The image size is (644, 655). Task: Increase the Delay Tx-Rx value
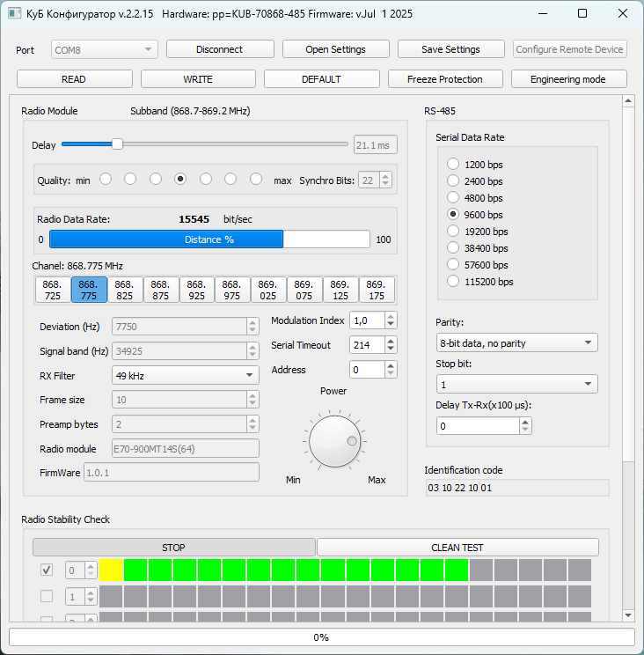coord(525,422)
